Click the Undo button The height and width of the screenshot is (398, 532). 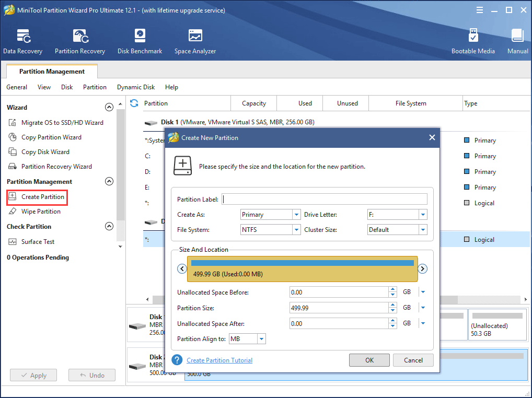click(91, 376)
